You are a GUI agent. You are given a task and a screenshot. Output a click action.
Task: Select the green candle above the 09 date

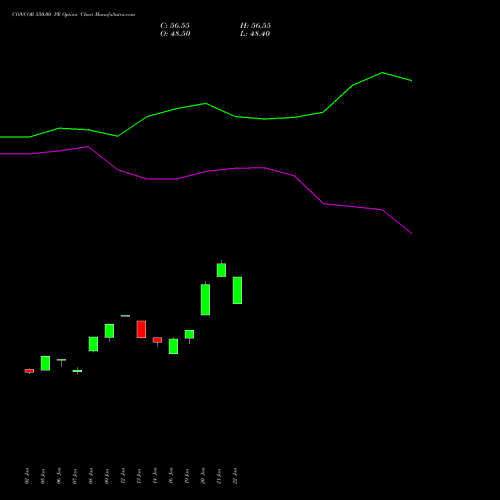coord(109,331)
